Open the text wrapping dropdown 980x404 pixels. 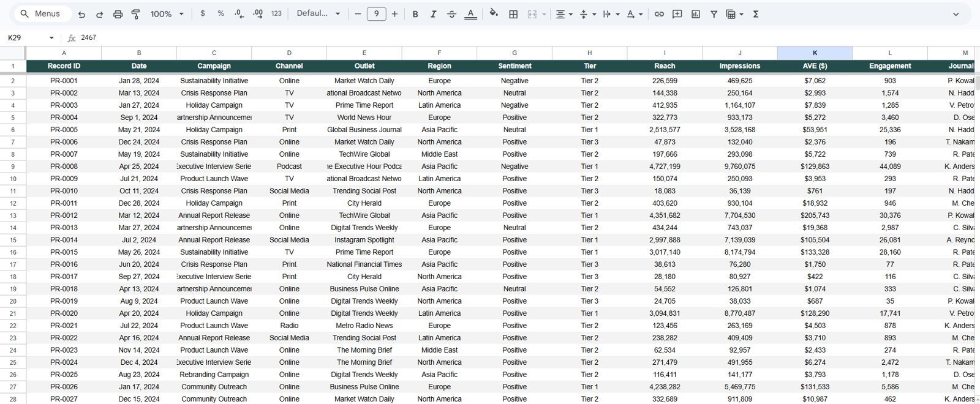click(611, 14)
